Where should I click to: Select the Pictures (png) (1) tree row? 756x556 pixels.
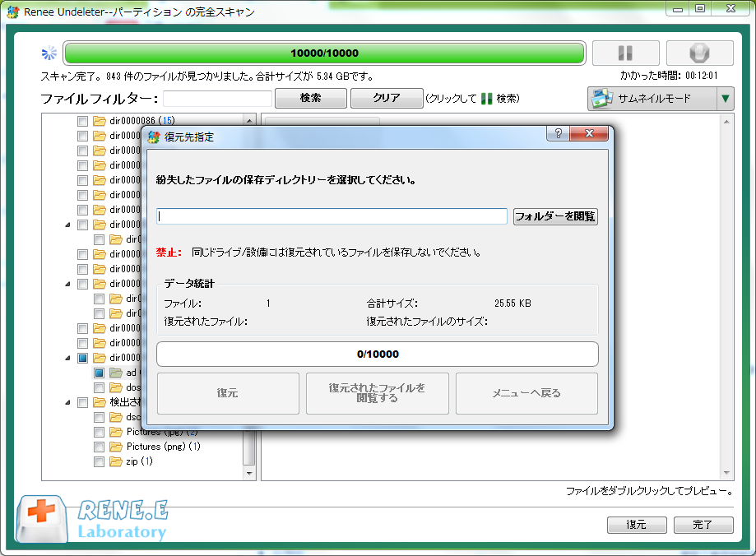(x=164, y=447)
